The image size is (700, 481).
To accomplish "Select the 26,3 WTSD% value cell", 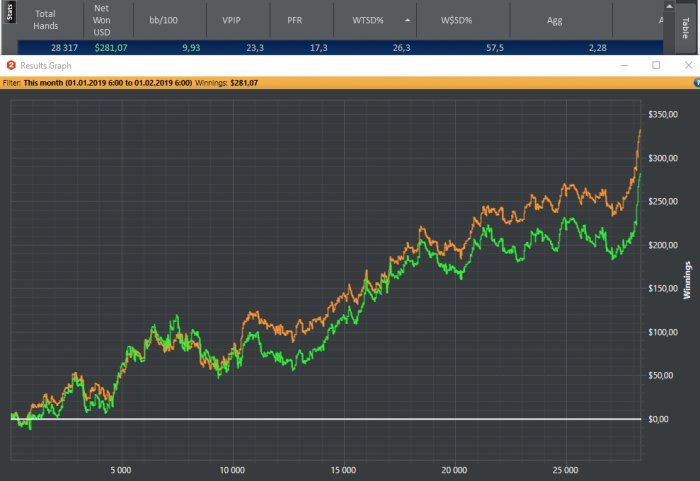I will 401,48.
